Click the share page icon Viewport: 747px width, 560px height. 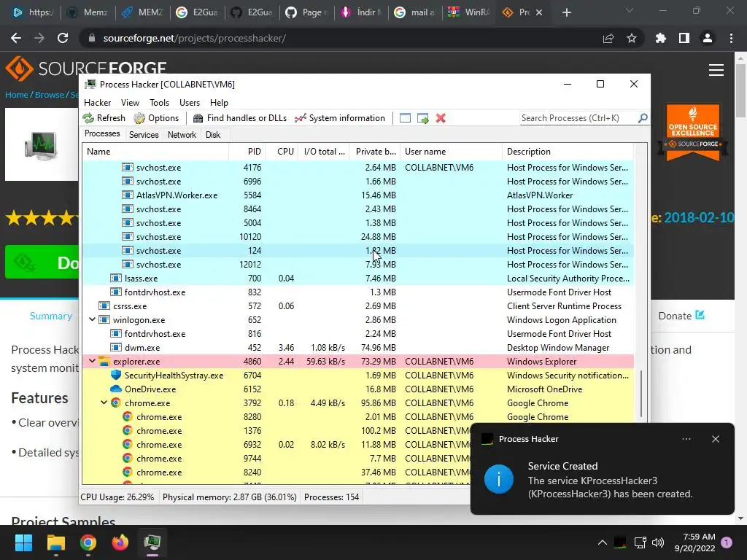[608, 38]
